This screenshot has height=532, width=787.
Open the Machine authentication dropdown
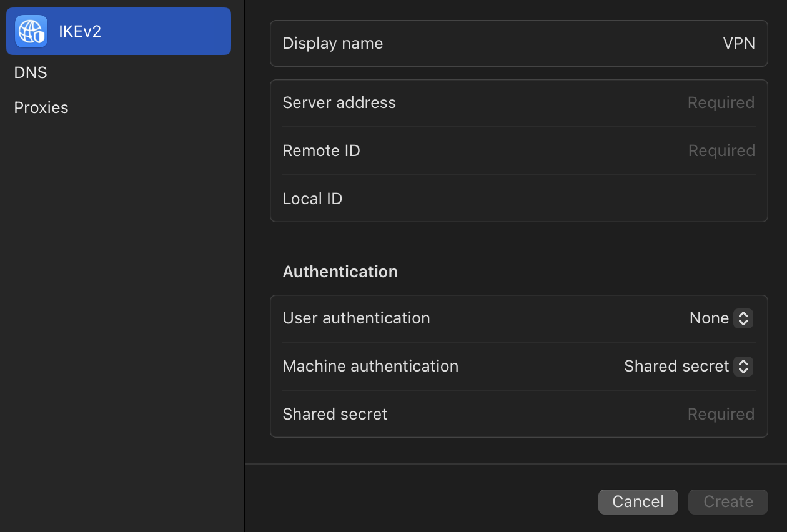(x=688, y=366)
